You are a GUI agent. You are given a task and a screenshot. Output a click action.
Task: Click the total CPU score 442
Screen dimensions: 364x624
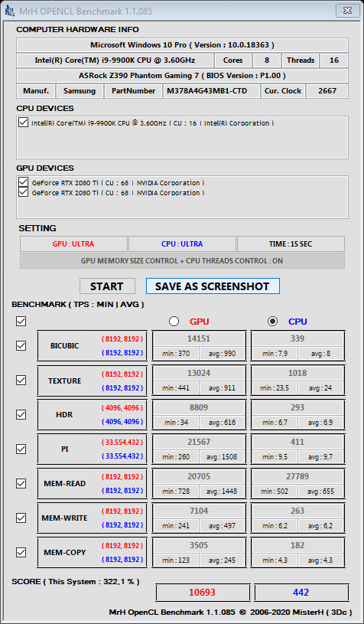(301, 592)
